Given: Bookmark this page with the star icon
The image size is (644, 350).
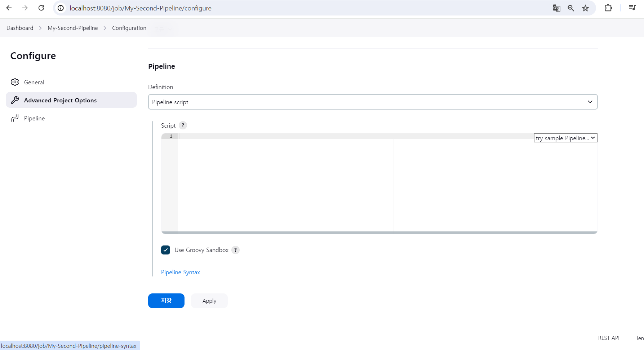Looking at the screenshot, I should tap(585, 8).
